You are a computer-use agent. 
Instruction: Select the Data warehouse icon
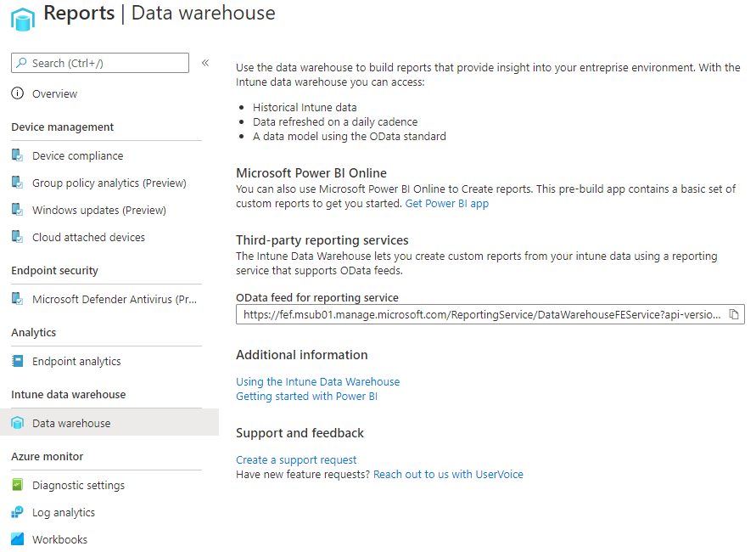point(18,422)
